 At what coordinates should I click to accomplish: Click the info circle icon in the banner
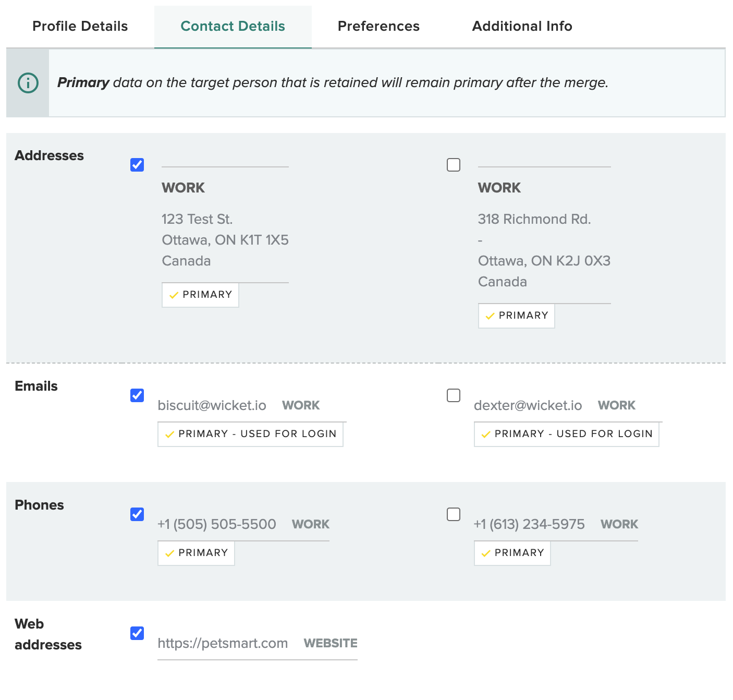[x=28, y=83]
